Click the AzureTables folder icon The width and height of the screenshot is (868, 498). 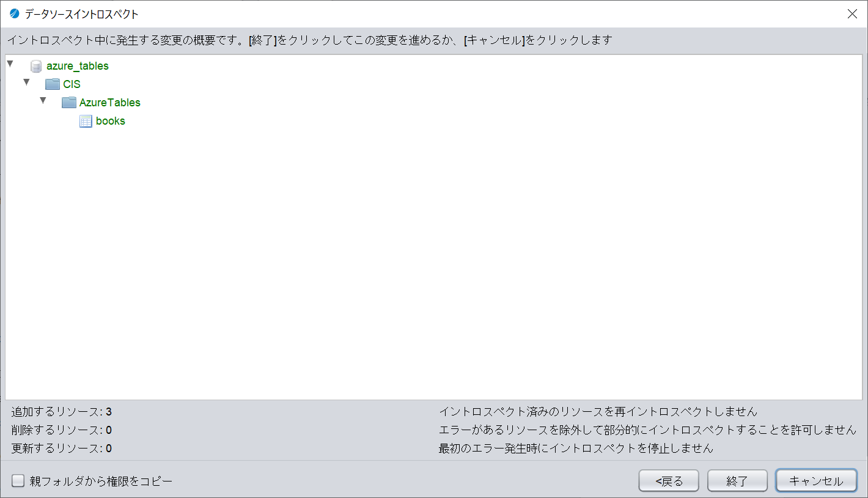[69, 103]
